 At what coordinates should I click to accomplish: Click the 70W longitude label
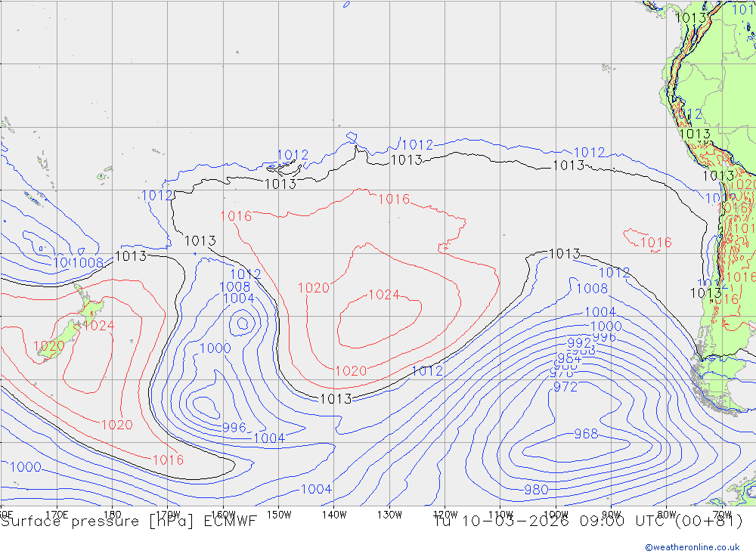click(722, 515)
